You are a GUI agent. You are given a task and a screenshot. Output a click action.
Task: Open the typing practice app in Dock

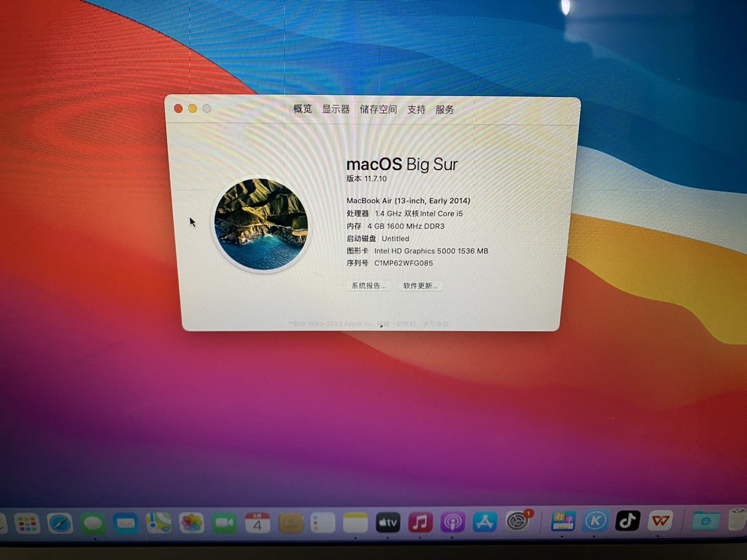click(563, 521)
